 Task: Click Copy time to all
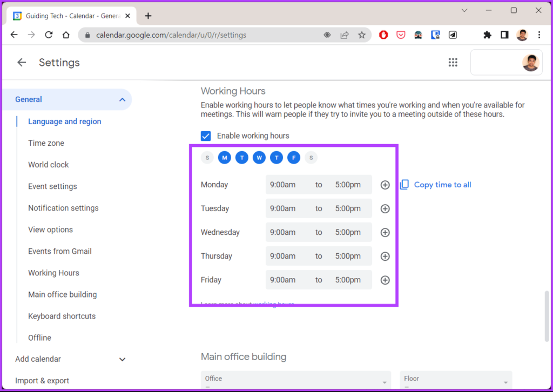coord(436,185)
